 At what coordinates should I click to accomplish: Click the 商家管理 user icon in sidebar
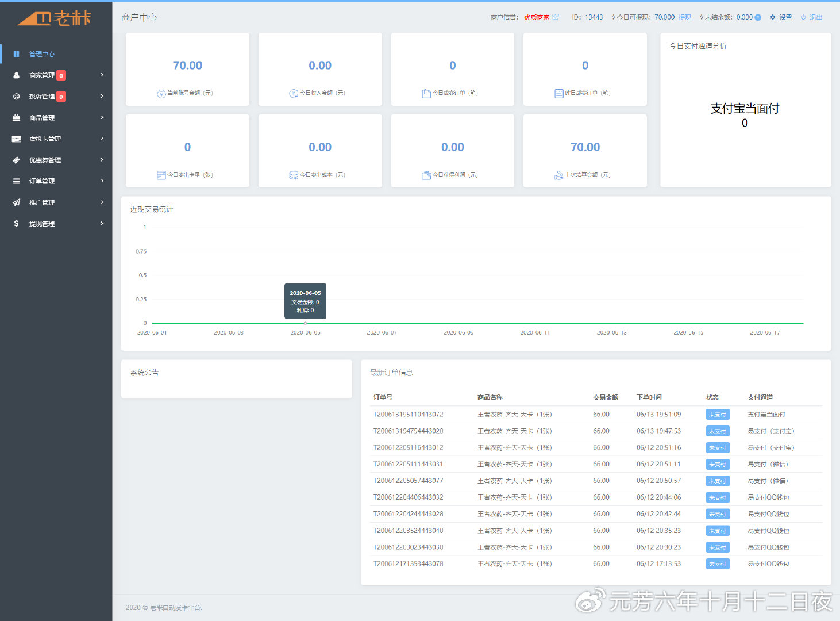pyautogui.click(x=16, y=75)
